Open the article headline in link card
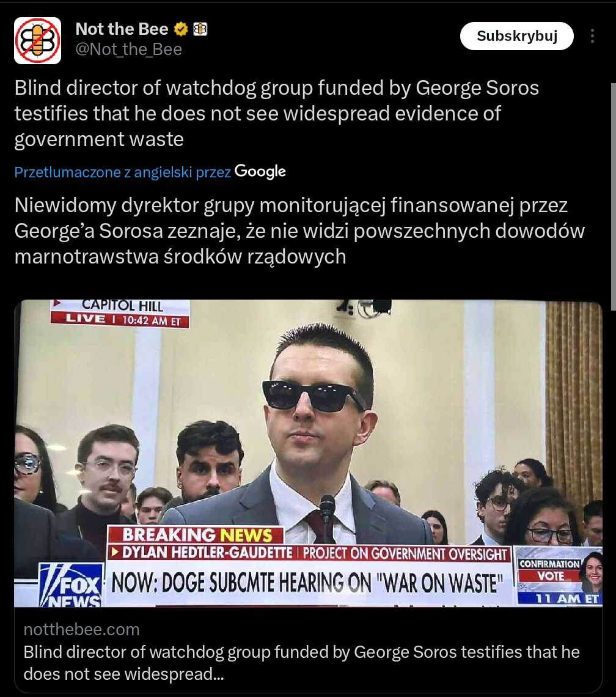The height and width of the screenshot is (697, 616). [301, 663]
